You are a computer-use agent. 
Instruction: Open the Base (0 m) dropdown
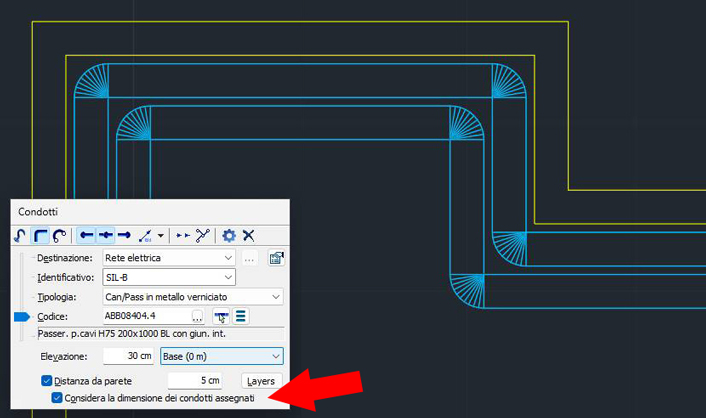coord(222,356)
